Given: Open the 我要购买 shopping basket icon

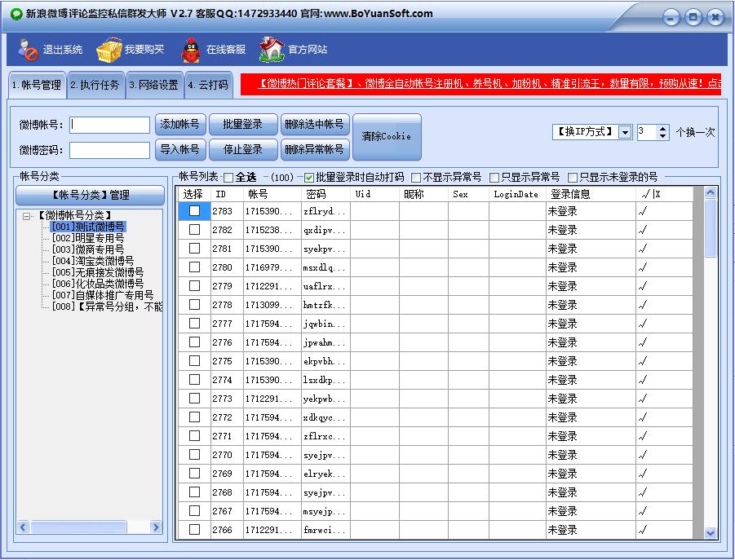Looking at the screenshot, I should [x=109, y=50].
